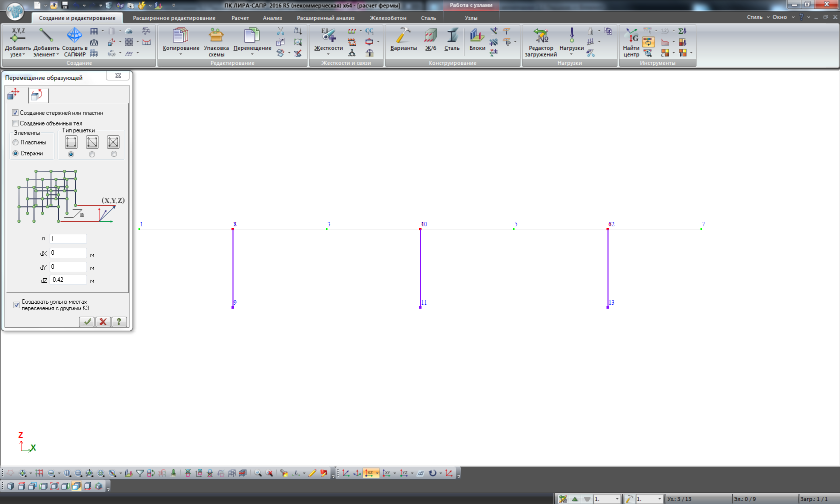
Task: Click the magnifier search icon in bottom toolbar
Action: 258,473
